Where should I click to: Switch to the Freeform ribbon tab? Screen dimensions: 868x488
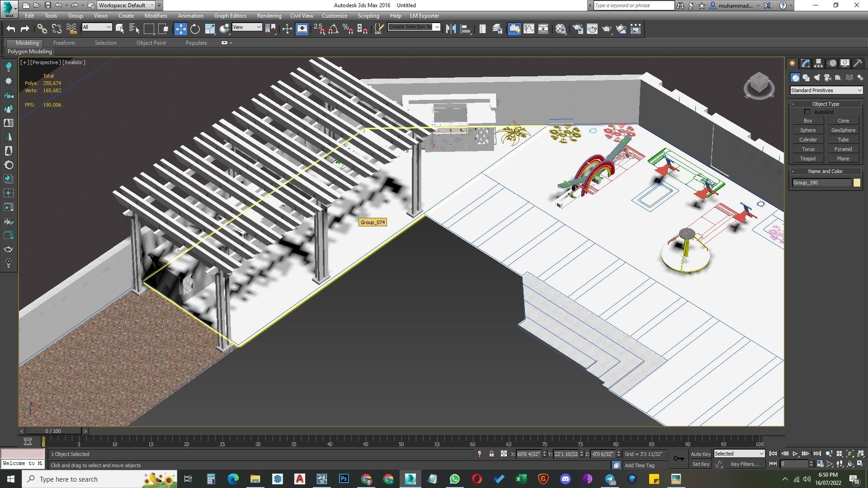pos(64,42)
